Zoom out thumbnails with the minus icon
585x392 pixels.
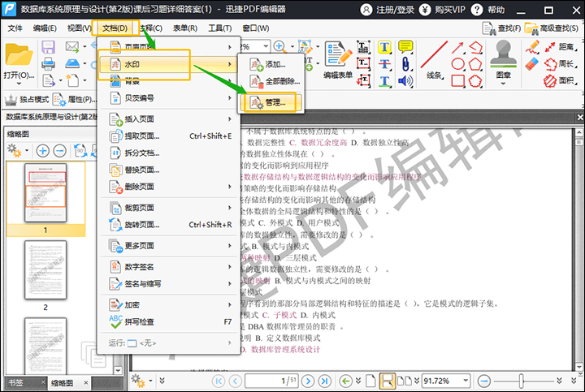tap(59, 151)
